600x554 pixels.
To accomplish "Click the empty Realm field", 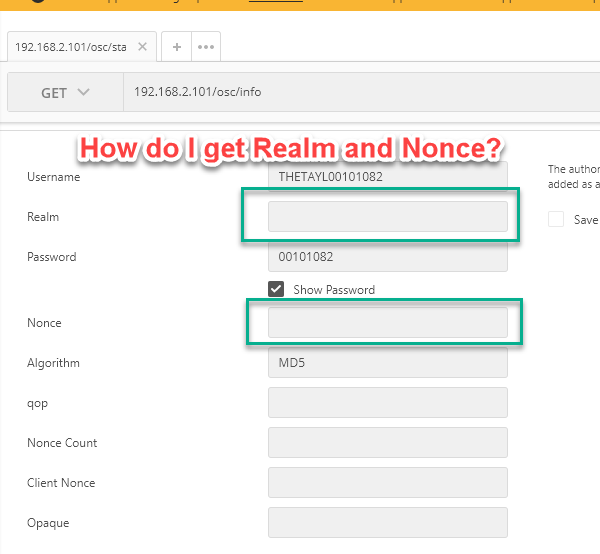I will [388, 217].
